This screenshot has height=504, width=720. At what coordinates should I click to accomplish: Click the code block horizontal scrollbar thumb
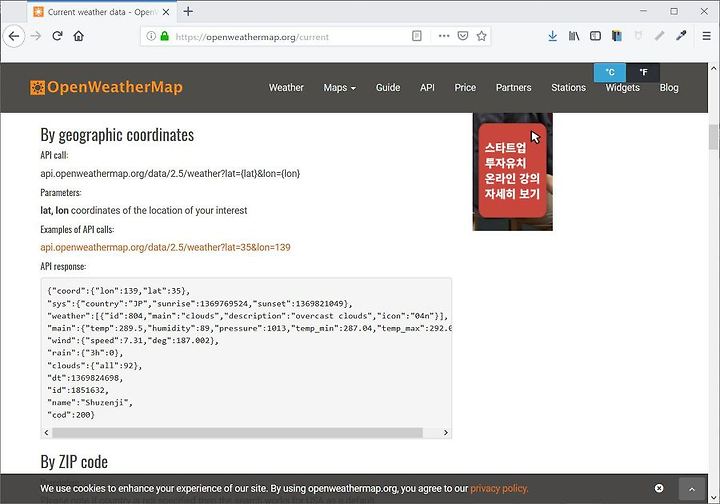coord(237,433)
